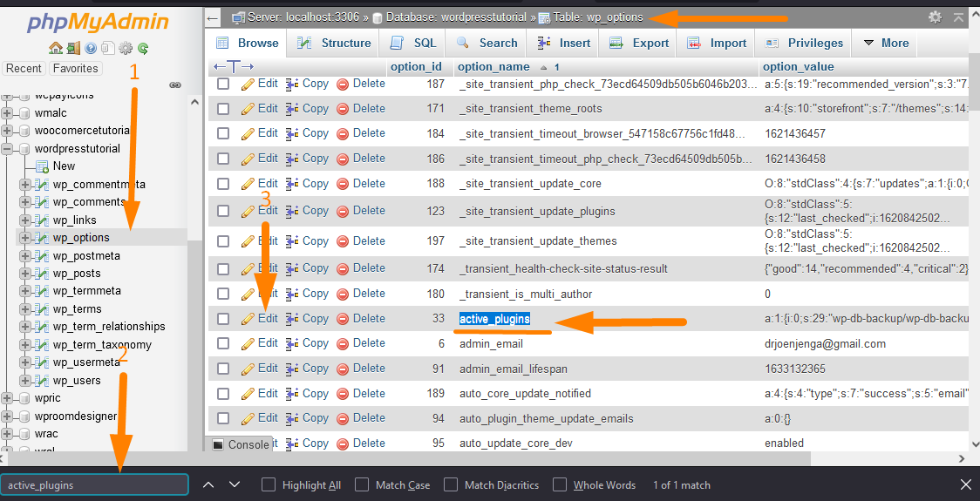
Task: Find previous match with up chevron
Action: point(209,484)
